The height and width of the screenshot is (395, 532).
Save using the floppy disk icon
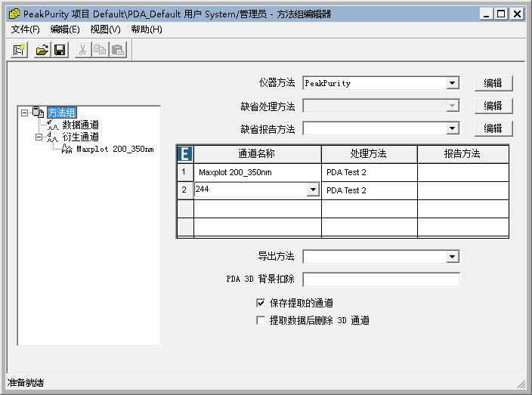point(60,50)
